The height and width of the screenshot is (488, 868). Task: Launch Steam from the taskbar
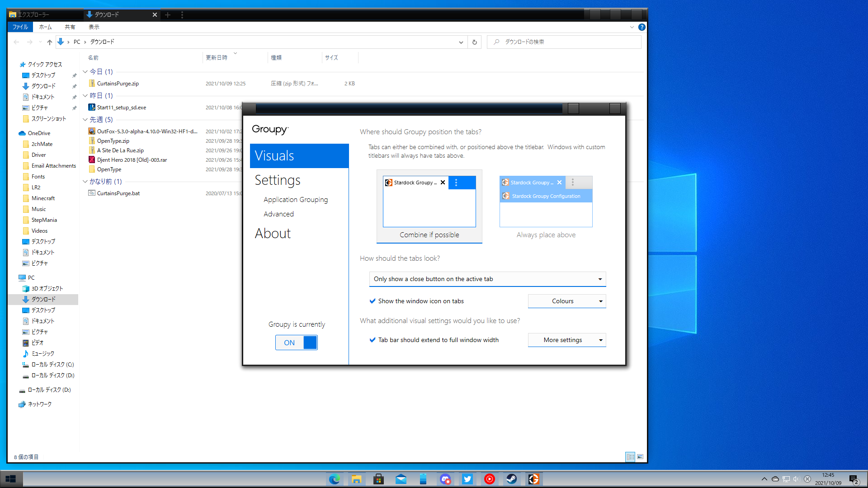[x=511, y=479]
